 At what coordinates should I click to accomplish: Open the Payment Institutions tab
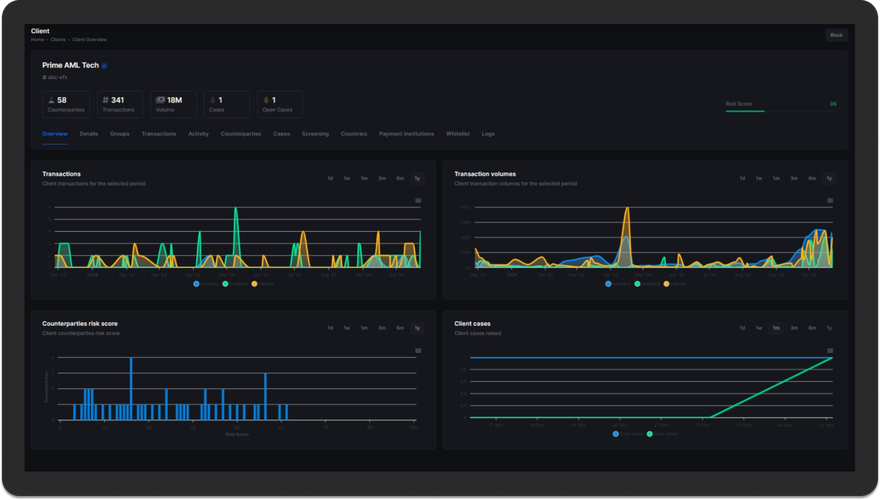(x=406, y=134)
